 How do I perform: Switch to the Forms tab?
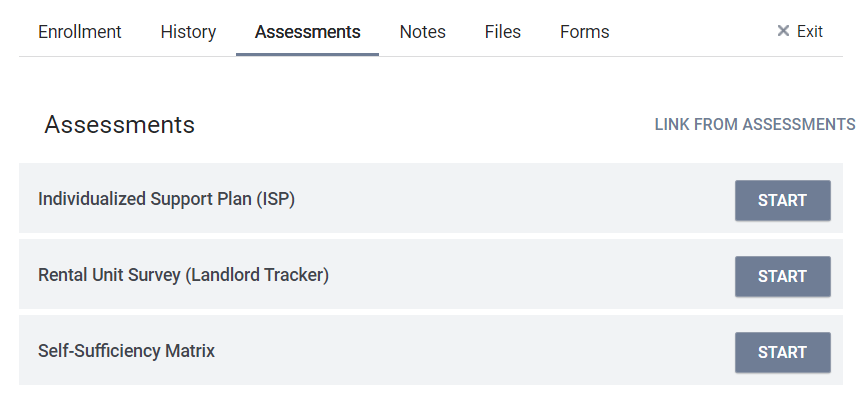tap(584, 32)
